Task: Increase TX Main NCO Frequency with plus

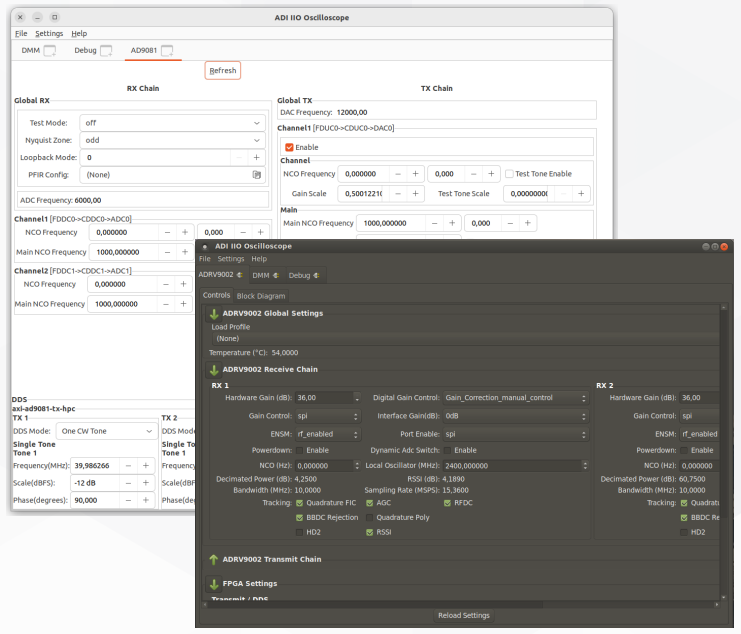Action: tap(452, 223)
